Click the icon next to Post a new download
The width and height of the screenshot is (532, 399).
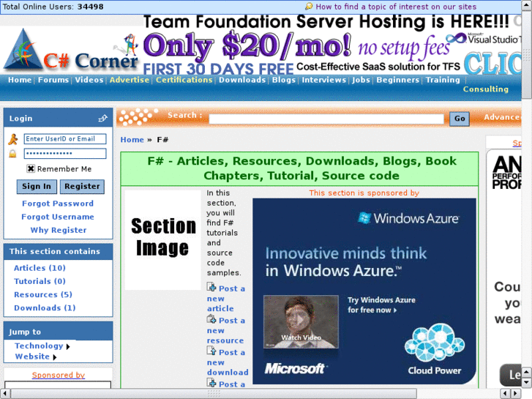(x=211, y=351)
